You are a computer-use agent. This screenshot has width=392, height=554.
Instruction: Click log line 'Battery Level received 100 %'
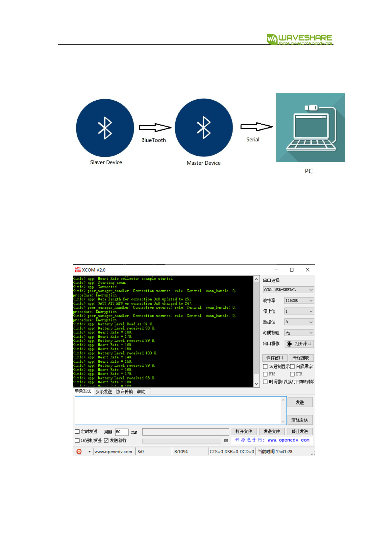coord(115,353)
